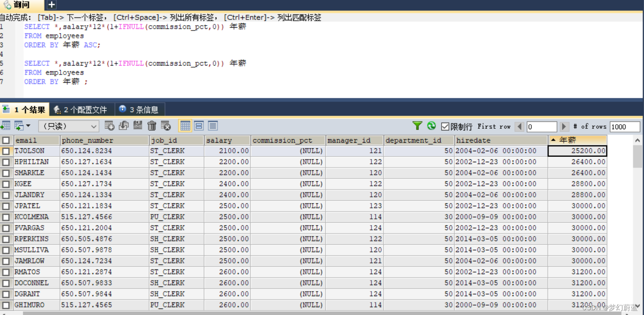Switch to the 3 条信息 messages tab
The height and width of the screenshot is (315, 644).
click(140, 110)
